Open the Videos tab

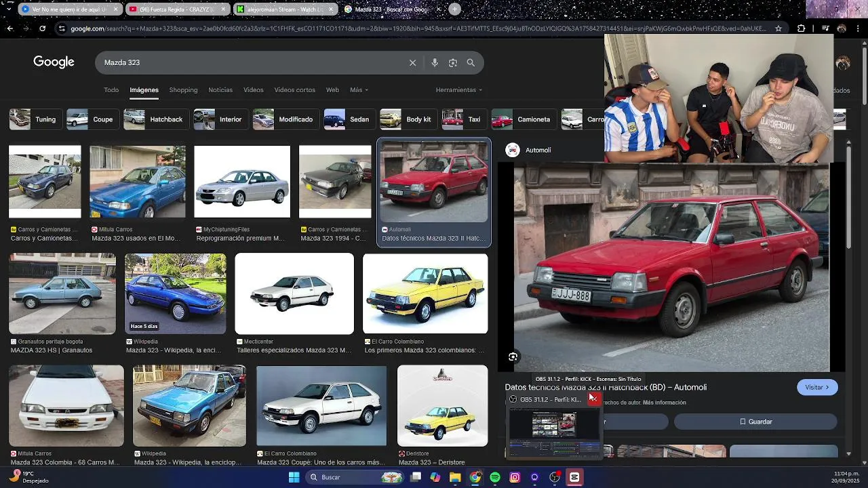click(x=254, y=89)
